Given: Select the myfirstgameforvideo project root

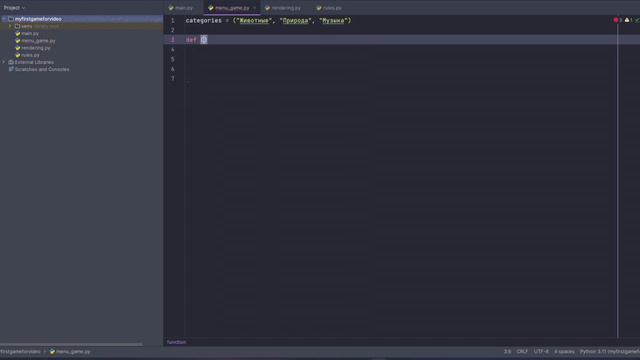Looking at the screenshot, I should click(38, 19).
